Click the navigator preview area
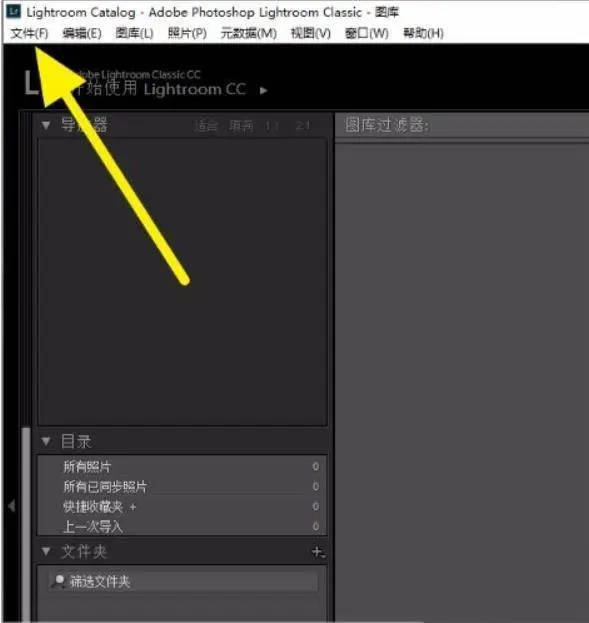The width and height of the screenshot is (589, 623). [182, 282]
